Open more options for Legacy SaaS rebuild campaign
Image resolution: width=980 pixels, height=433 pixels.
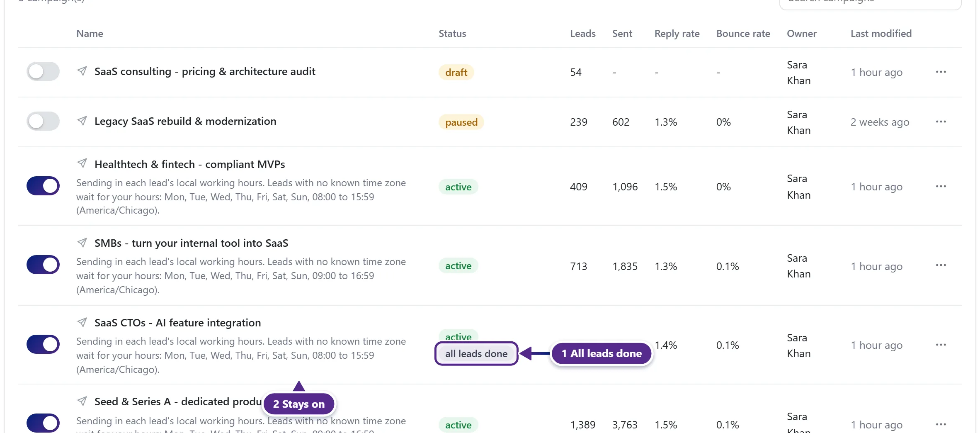pos(941,122)
